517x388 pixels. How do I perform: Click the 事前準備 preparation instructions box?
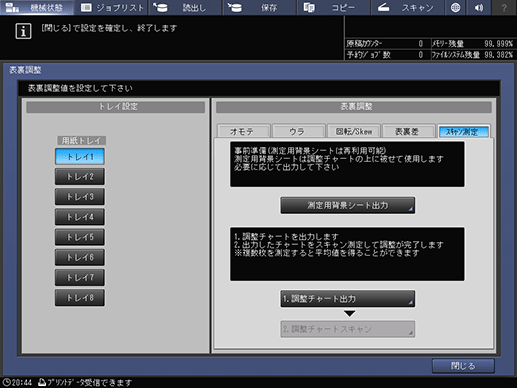click(347, 164)
